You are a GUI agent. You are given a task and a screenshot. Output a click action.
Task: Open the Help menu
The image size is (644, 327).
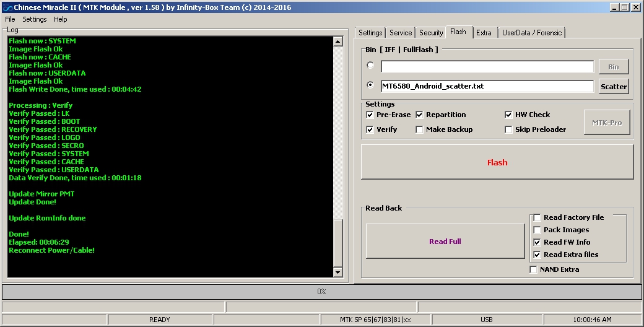[x=61, y=19]
